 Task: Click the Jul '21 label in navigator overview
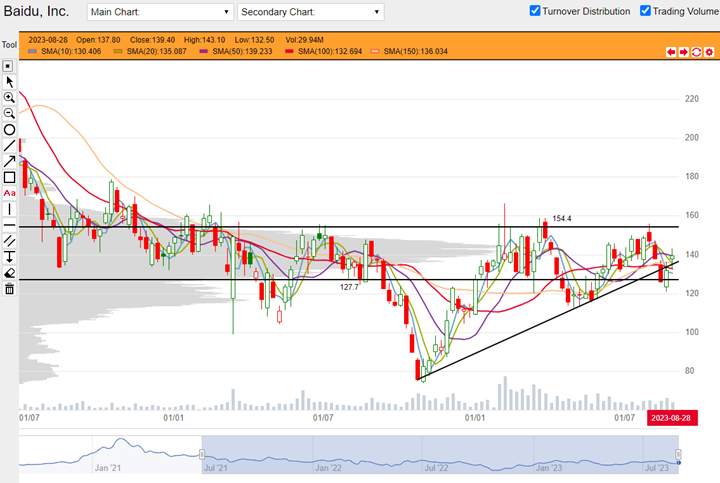(216, 468)
